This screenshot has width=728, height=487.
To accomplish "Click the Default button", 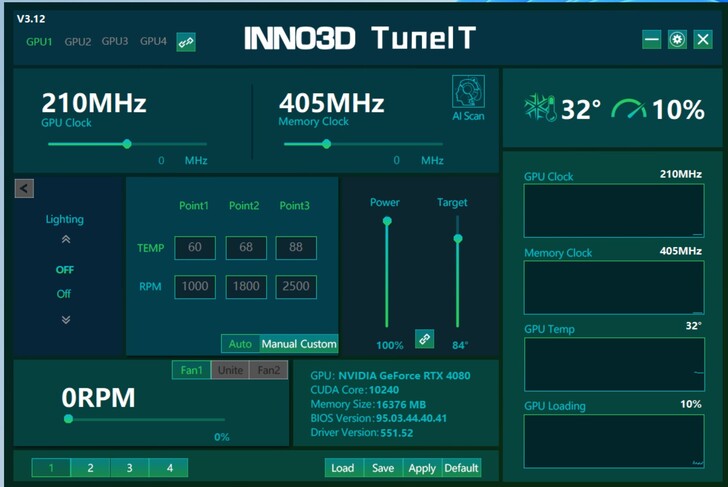I will (x=461, y=467).
